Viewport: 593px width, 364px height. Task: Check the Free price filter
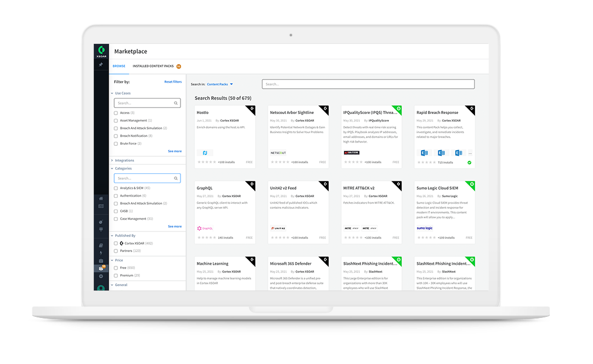pyautogui.click(x=116, y=268)
